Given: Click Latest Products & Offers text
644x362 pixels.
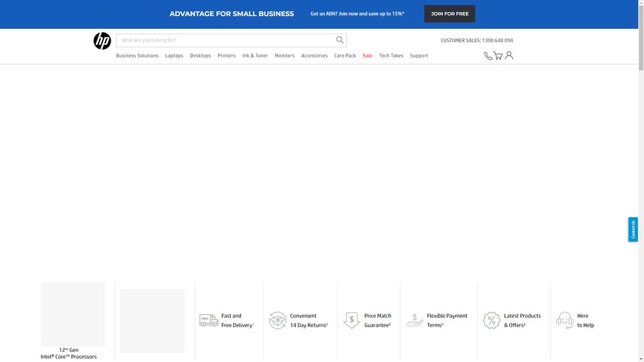Looking at the screenshot, I should 522,320.
